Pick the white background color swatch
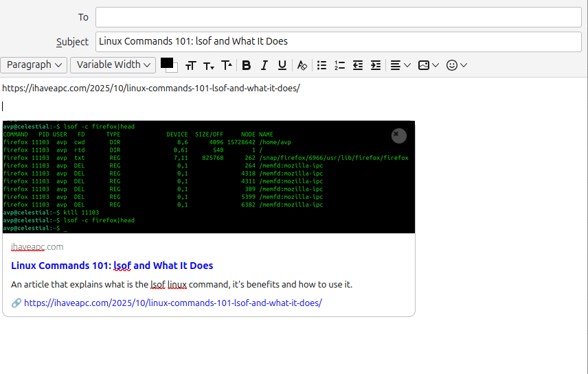The height and width of the screenshot is (374, 588). tap(174, 70)
